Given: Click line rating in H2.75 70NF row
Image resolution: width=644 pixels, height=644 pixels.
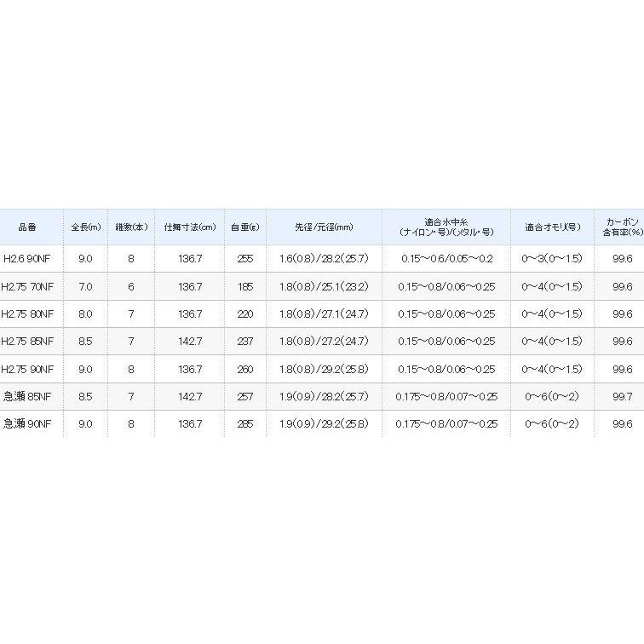Looking at the screenshot, I should [x=447, y=287].
